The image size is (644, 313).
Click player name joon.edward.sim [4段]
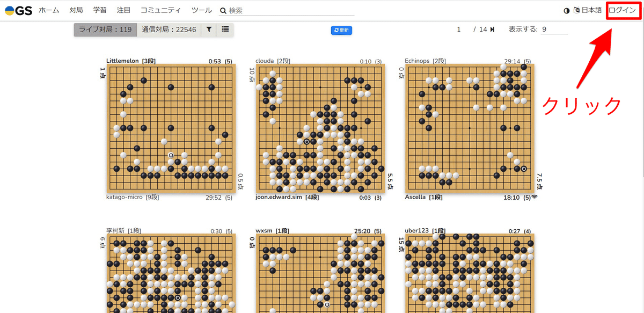click(x=287, y=197)
